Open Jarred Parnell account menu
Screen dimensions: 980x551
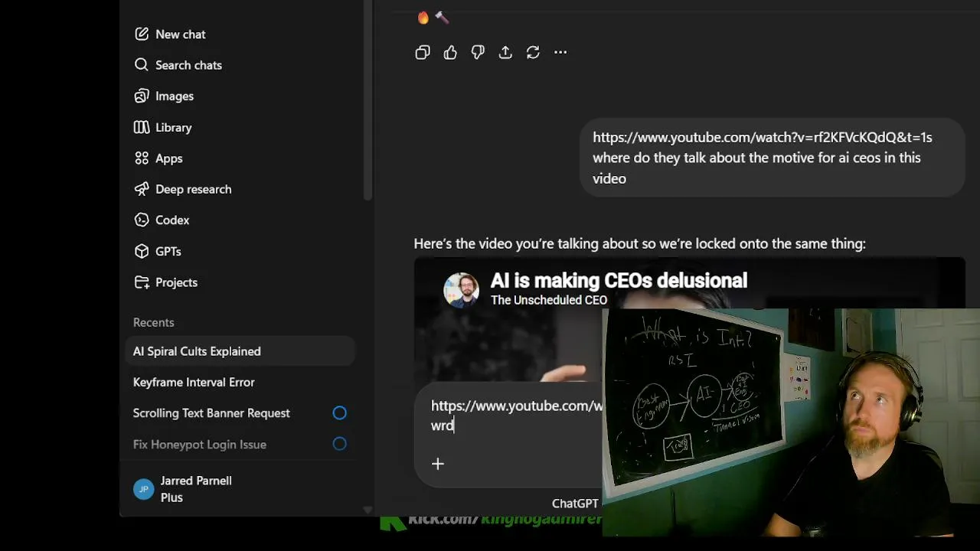240,489
